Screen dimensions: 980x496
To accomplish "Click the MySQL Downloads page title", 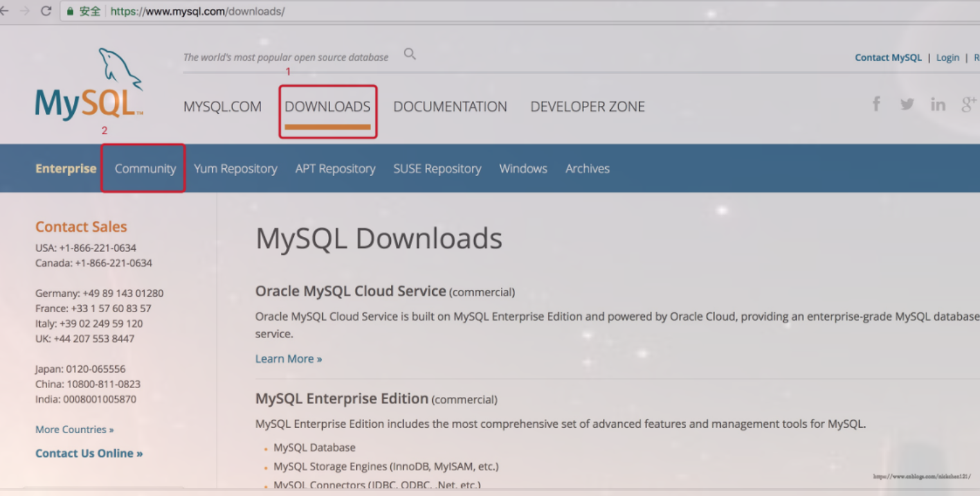I will click(x=379, y=238).
